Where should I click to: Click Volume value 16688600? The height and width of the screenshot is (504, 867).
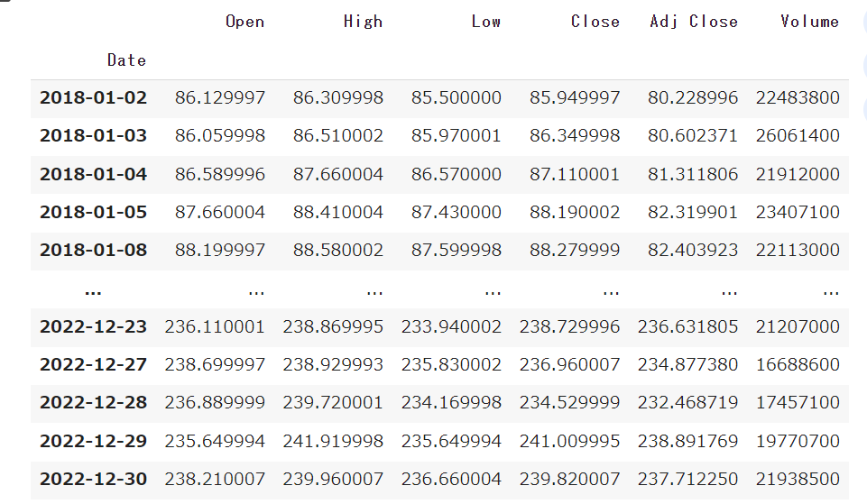pyautogui.click(x=798, y=365)
